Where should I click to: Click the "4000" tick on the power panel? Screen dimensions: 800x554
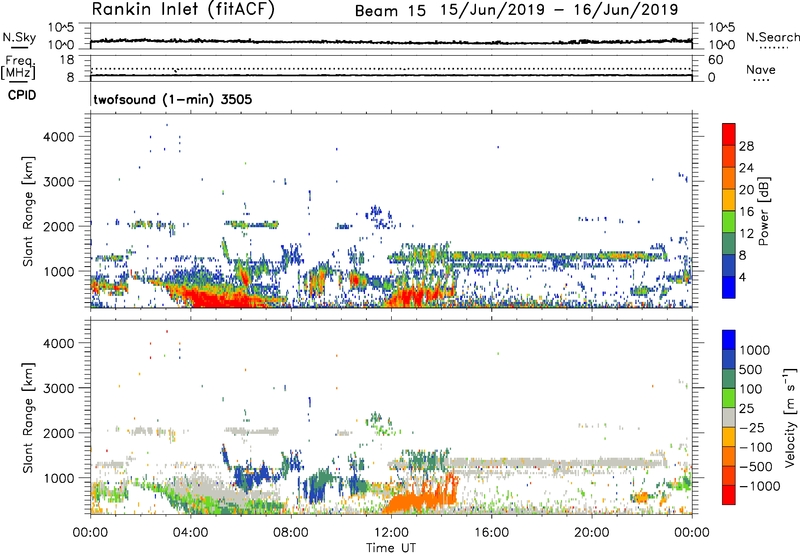click(x=59, y=137)
